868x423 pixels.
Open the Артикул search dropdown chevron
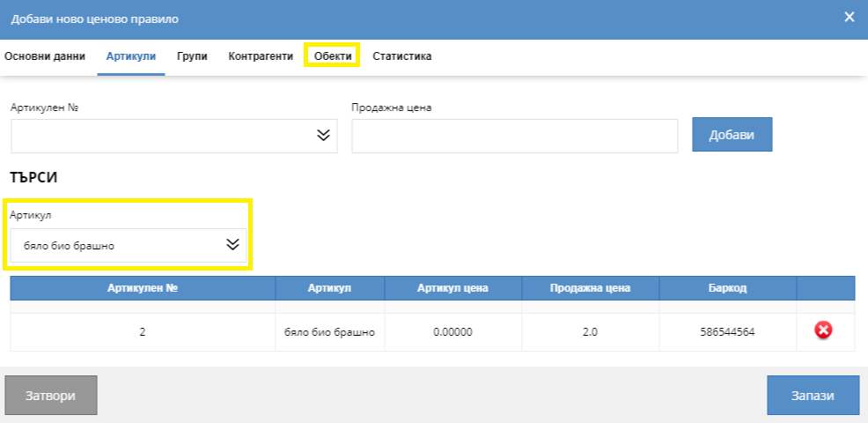pyautogui.click(x=232, y=245)
